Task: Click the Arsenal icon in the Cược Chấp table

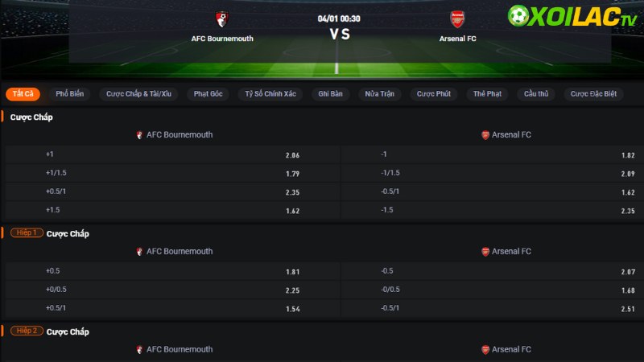Action: pos(485,135)
